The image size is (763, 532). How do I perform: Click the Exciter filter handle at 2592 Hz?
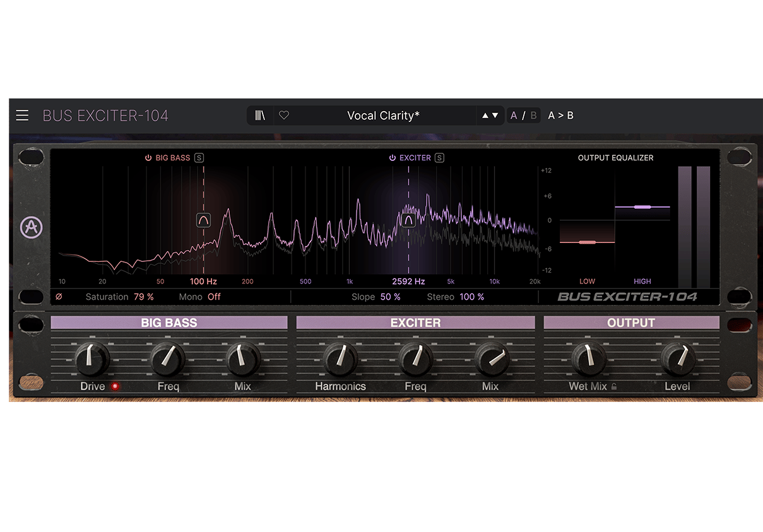[x=408, y=220]
